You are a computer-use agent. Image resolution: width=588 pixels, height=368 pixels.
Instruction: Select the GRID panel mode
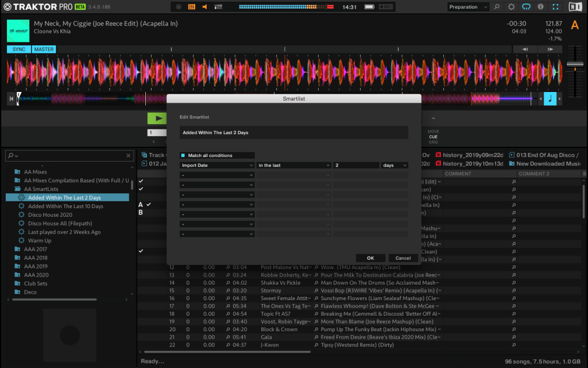433,142
